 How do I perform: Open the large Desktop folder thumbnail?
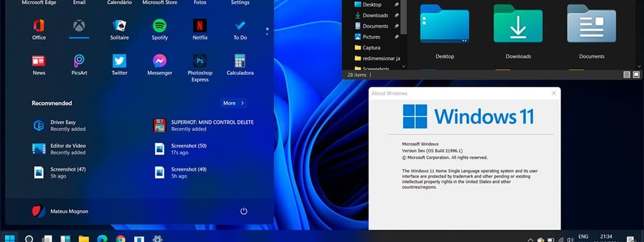(x=445, y=24)
